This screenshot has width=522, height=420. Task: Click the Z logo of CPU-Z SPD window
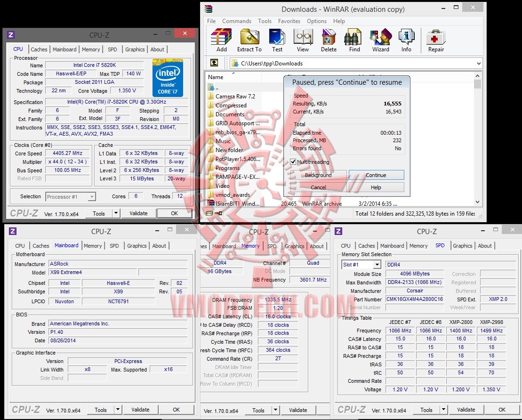point(338,231)
